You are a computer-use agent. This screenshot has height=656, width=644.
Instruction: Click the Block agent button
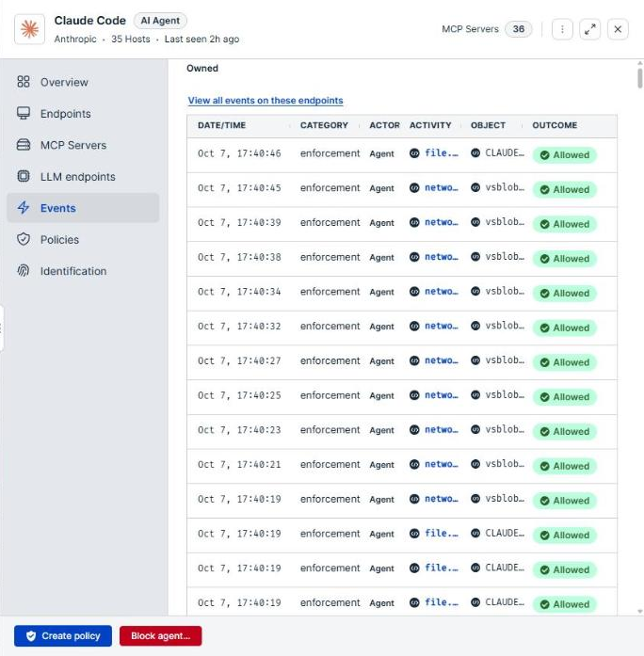point(161,636)
